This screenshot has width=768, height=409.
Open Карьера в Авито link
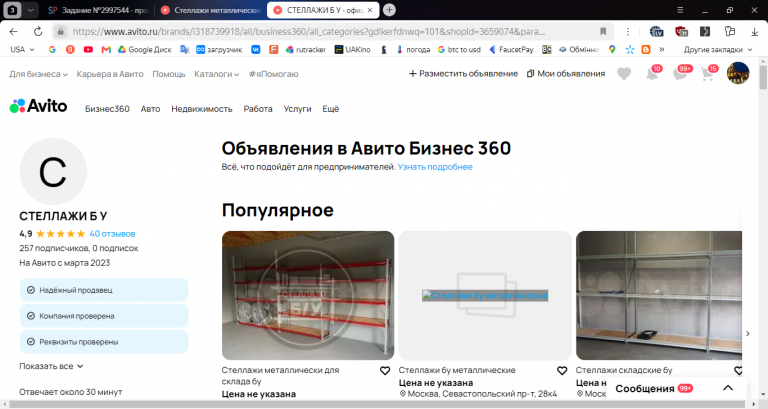point(110,74)
